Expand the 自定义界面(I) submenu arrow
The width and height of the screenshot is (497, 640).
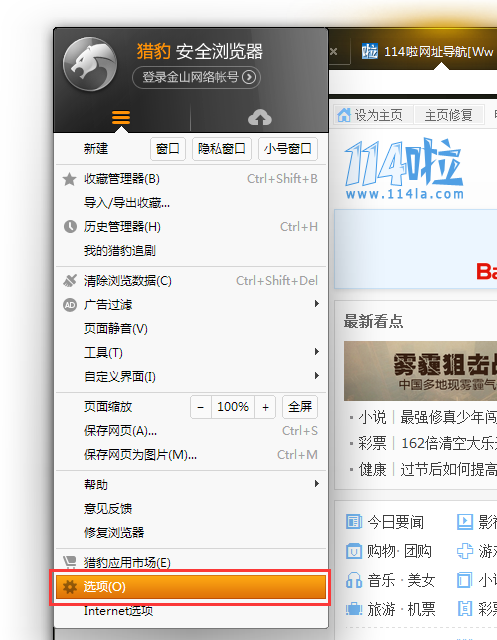[317, 376]
